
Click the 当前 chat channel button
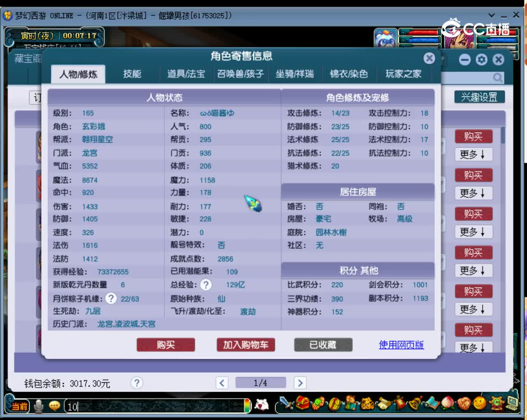[19, 406]
